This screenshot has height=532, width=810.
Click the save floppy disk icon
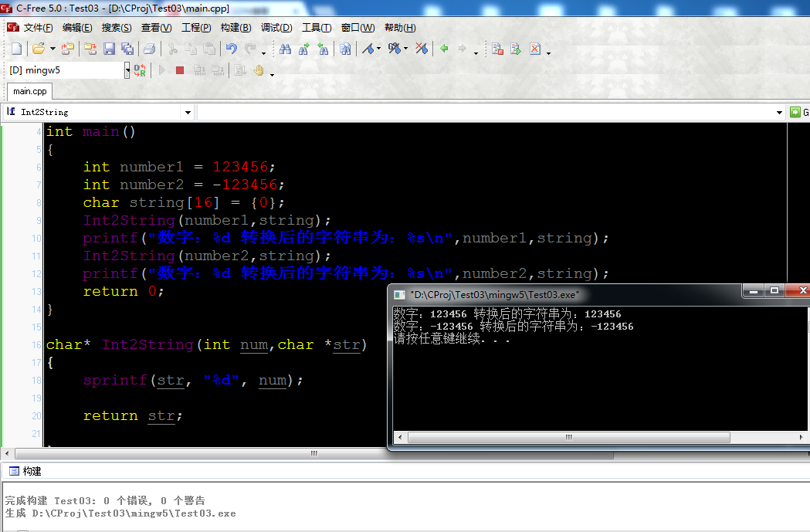click(x=109, y=49)
